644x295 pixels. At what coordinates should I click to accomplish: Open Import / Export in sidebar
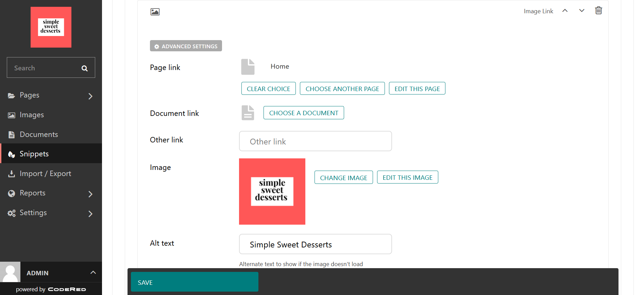(45, 174)
